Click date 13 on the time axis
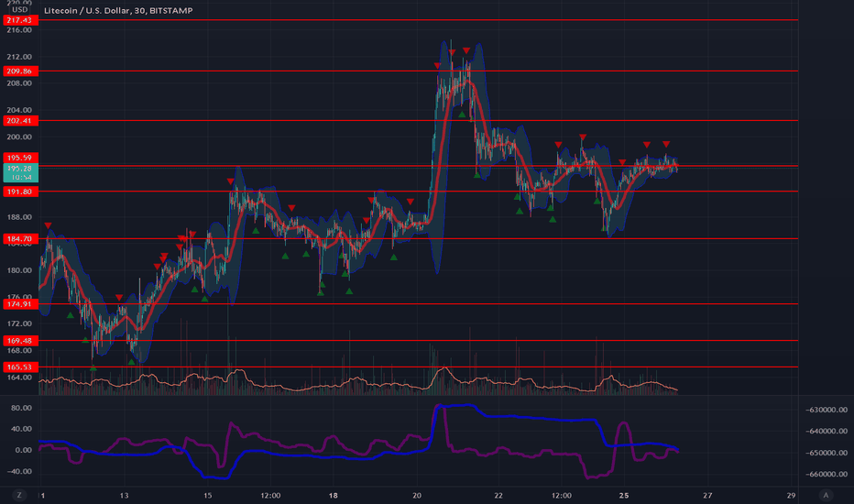854x504 pixels. pyautogui.click(x=125, y=495)
